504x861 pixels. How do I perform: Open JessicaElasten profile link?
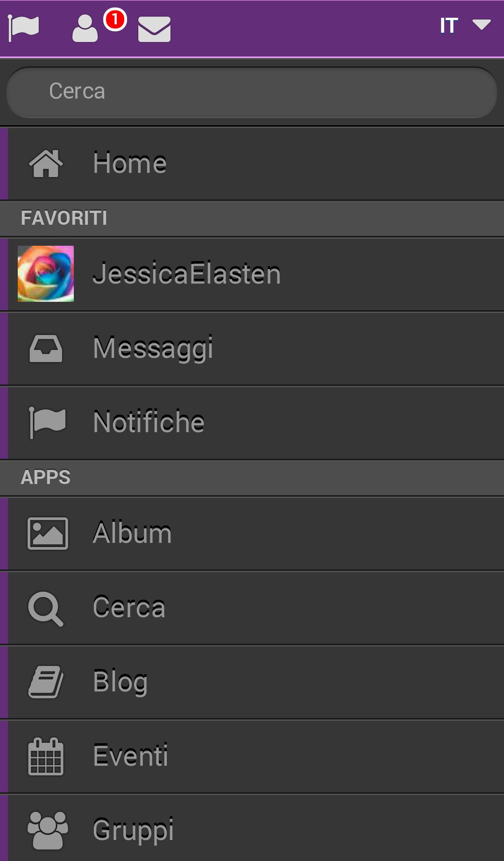[x=187, y=274]
